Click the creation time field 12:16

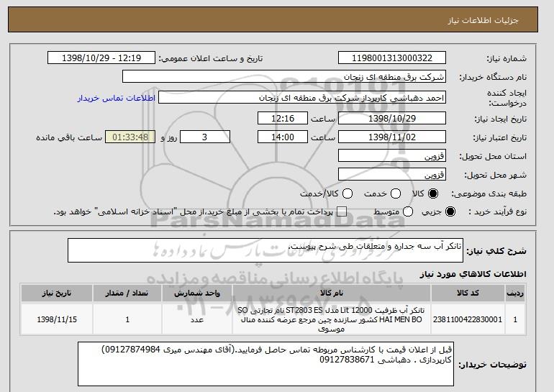pos(283,118)
